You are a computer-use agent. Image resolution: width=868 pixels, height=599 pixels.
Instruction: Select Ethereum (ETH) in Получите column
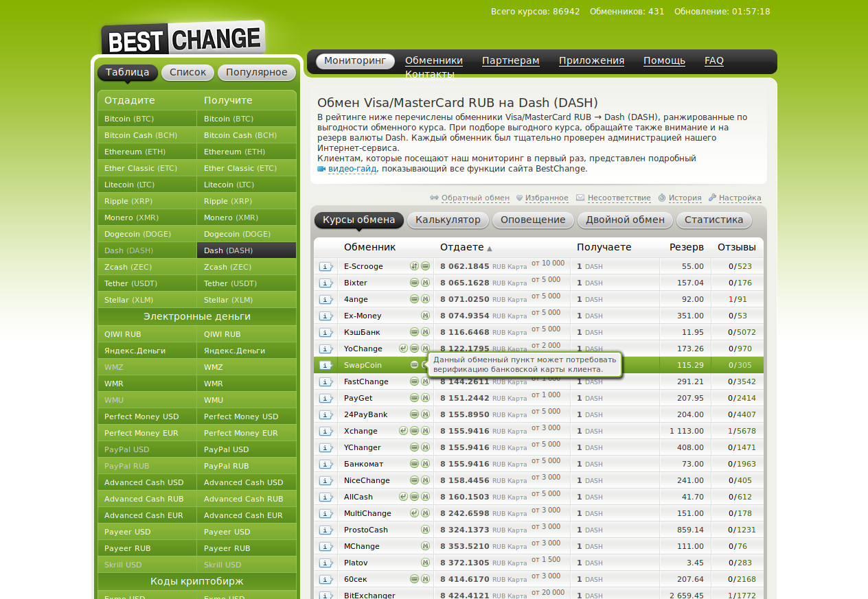coord(247,152)
